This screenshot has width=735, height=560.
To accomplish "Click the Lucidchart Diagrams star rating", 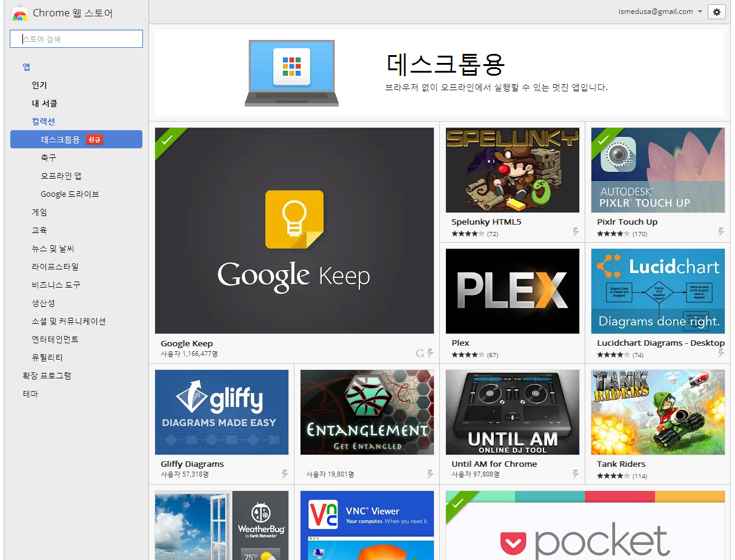I will 613,355.
